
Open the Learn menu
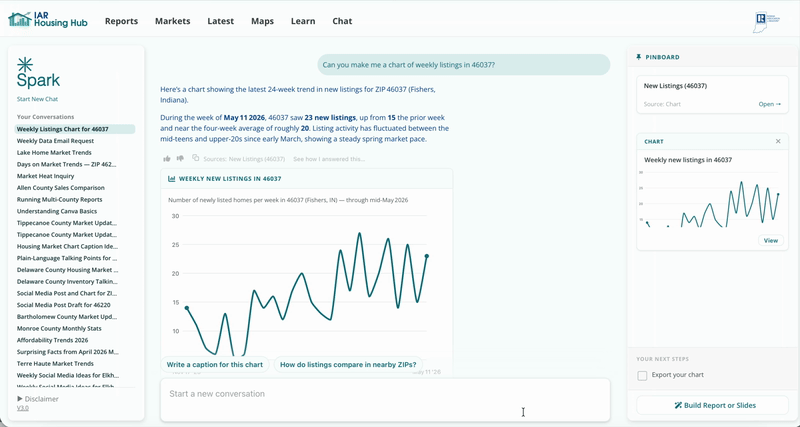303,21
